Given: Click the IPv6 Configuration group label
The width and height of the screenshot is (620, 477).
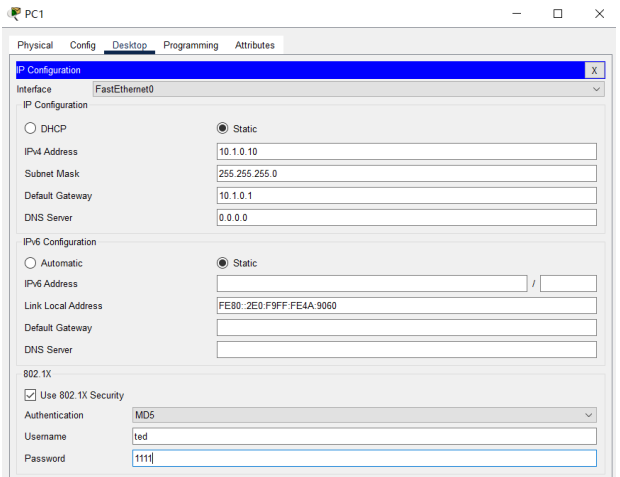Looking at the screenshot, I should click(60, 242).
